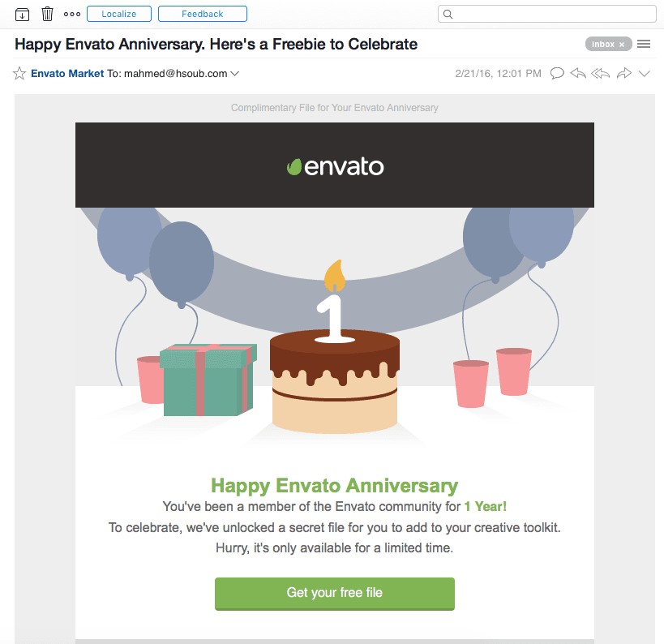Click the Localize button

click(x=118, y=14)
